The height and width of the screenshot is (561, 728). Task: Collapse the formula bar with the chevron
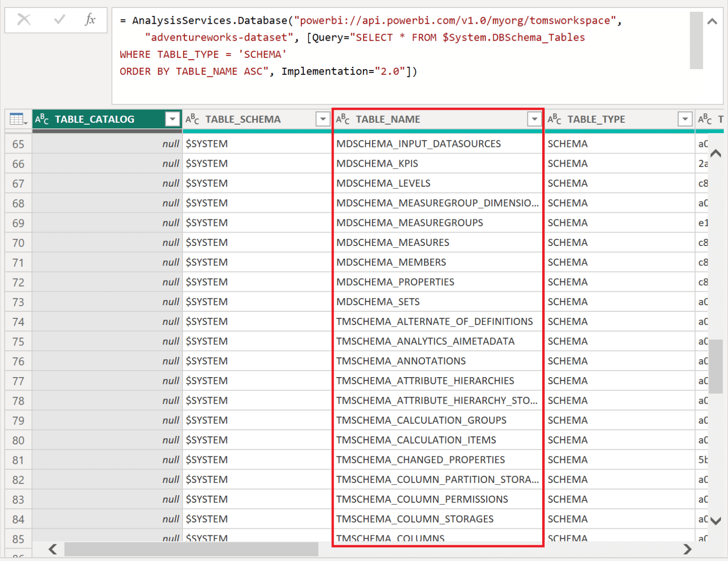pyautogui.click(x=712, y=21)
